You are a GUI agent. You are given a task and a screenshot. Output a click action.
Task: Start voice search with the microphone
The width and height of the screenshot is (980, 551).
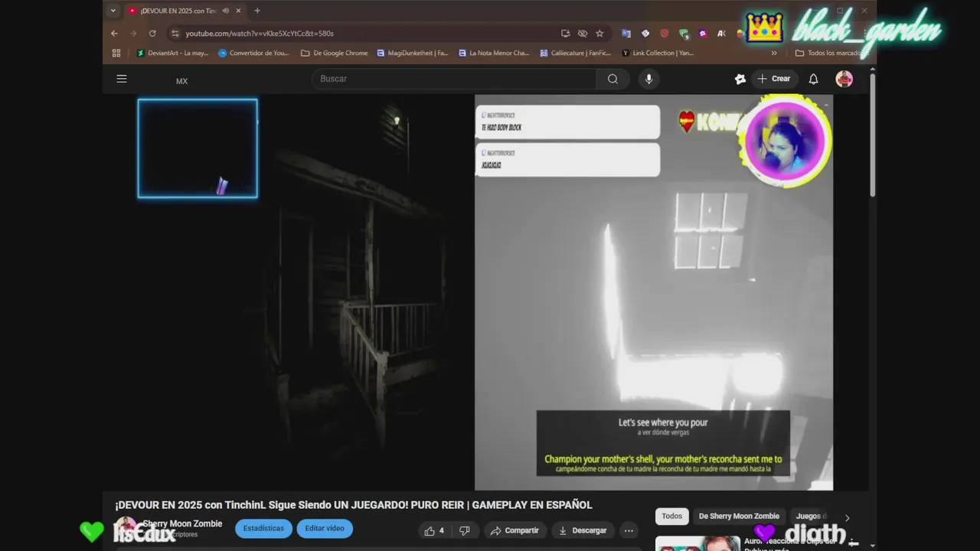(x=648, y=79)
